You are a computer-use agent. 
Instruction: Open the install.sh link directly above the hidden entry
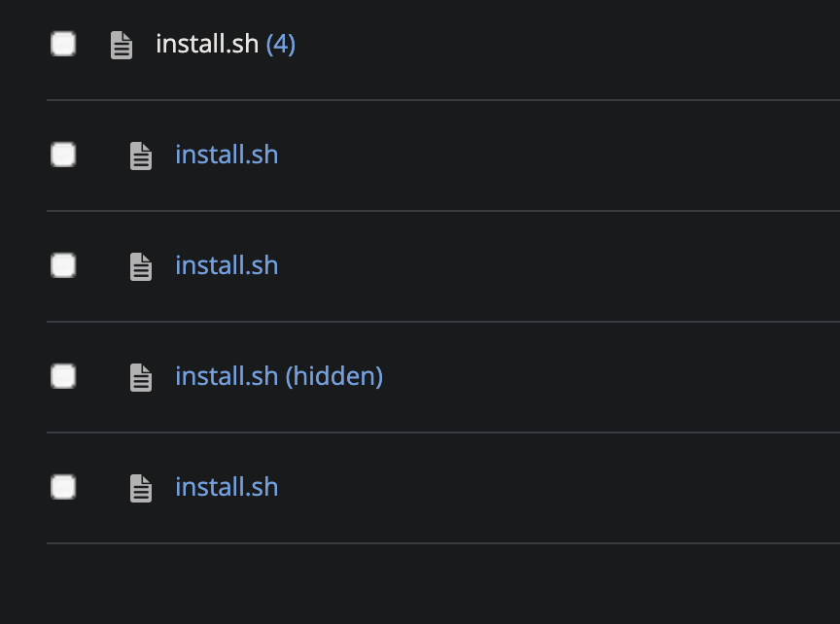227,265
